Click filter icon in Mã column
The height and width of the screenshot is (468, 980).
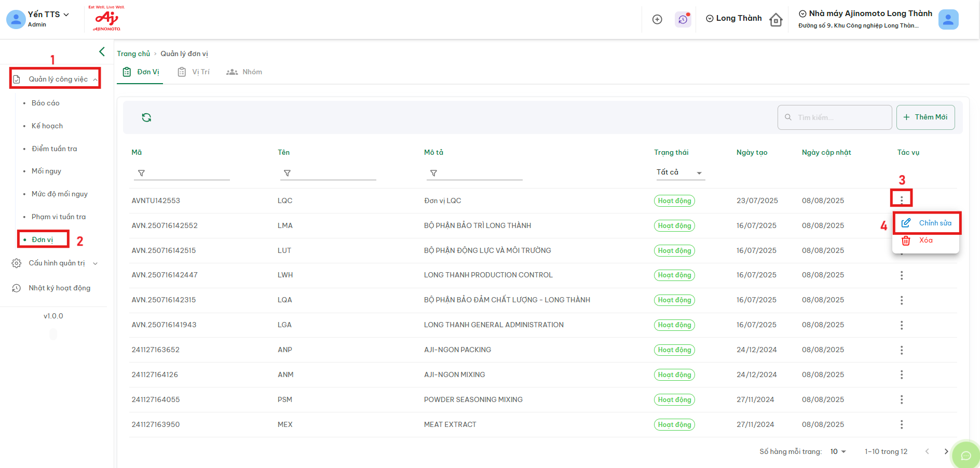point(141,173)
